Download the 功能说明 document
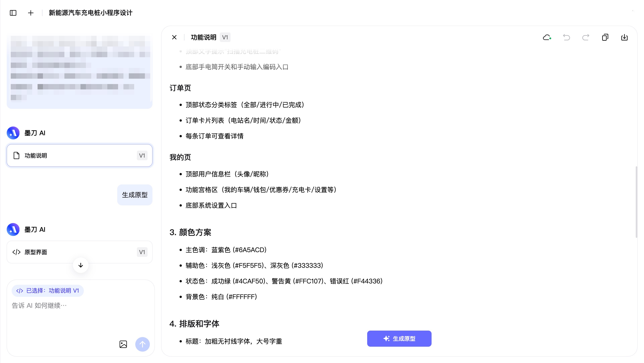Viewport: 644px width, 363px height. 624,38
